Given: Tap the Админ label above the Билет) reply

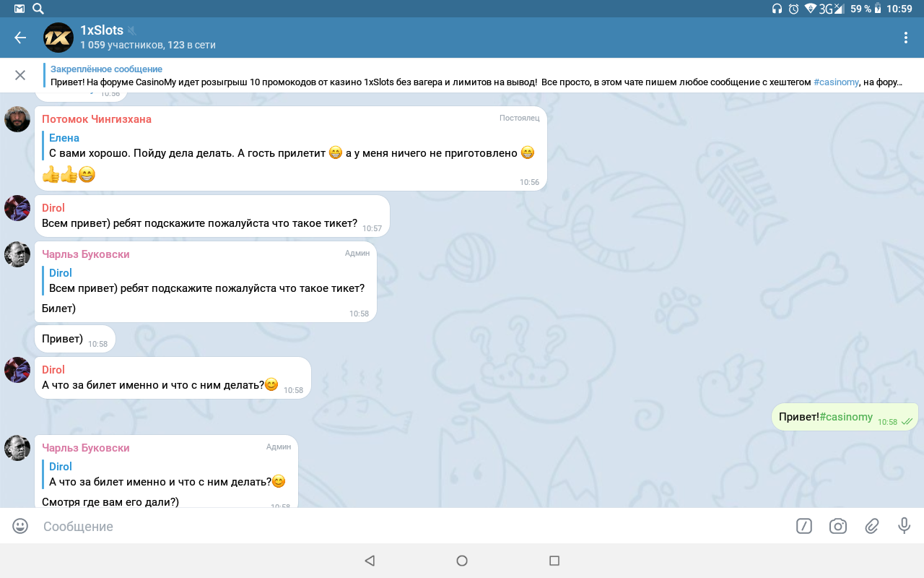Looking at the screenshot, I should coord(357,253).
